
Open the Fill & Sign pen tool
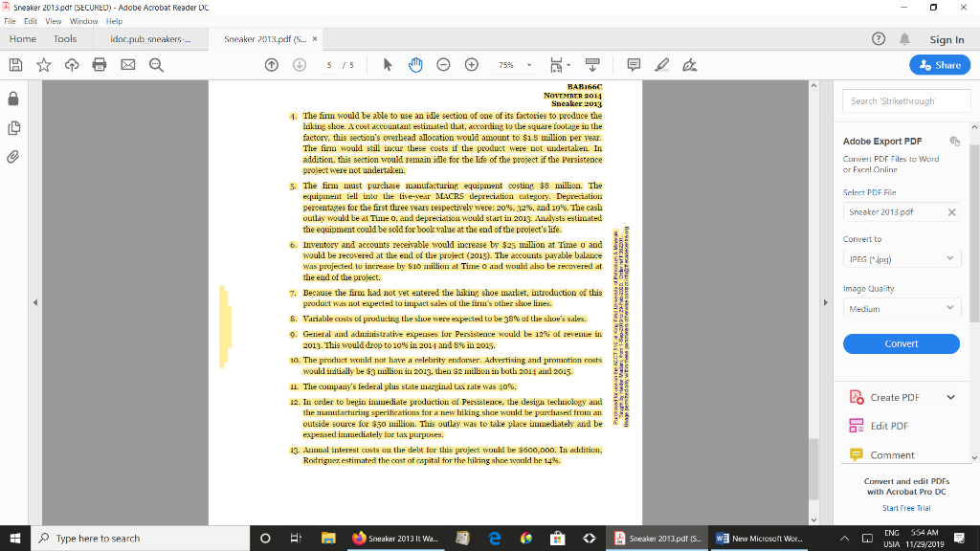click(688, 64)
